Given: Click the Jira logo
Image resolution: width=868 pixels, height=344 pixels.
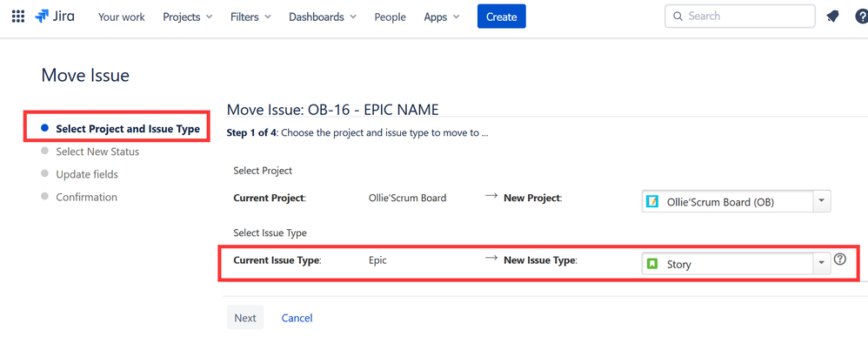Looking at the screenshot, I should 54,17.
